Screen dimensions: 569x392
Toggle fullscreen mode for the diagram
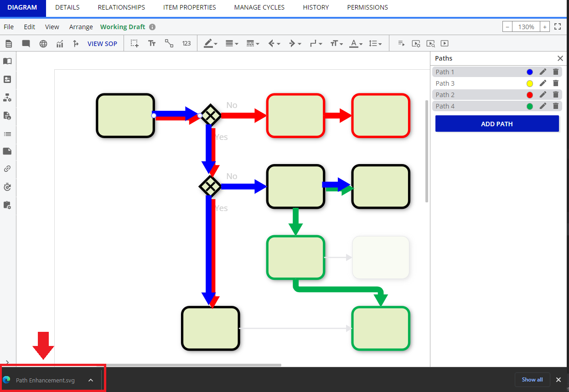[557, 27]
